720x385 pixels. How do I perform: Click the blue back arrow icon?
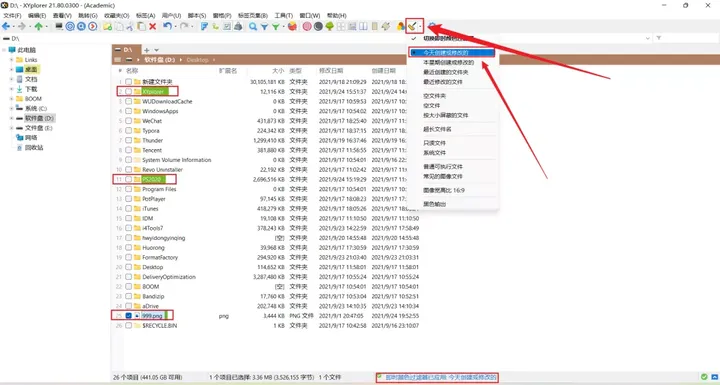6,27
